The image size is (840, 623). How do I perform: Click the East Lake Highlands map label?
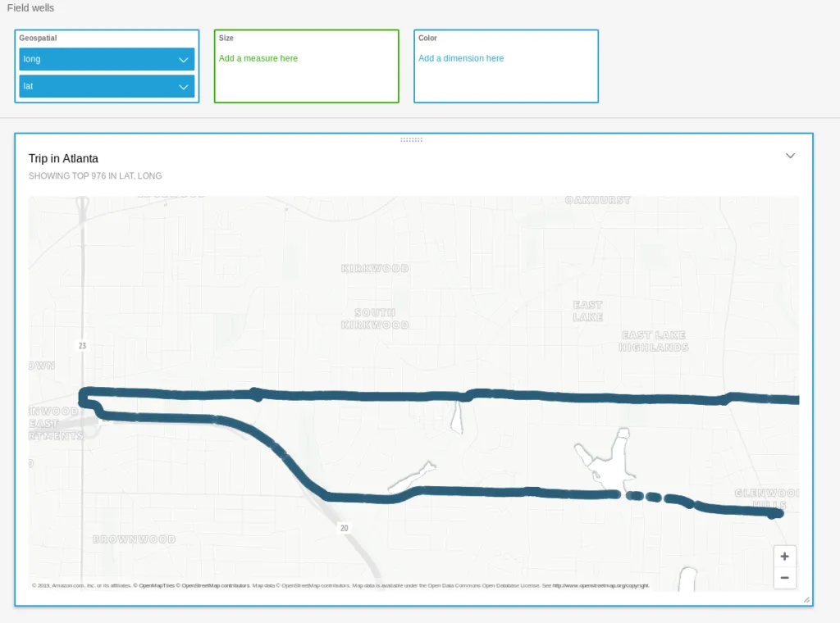point(654,341)
